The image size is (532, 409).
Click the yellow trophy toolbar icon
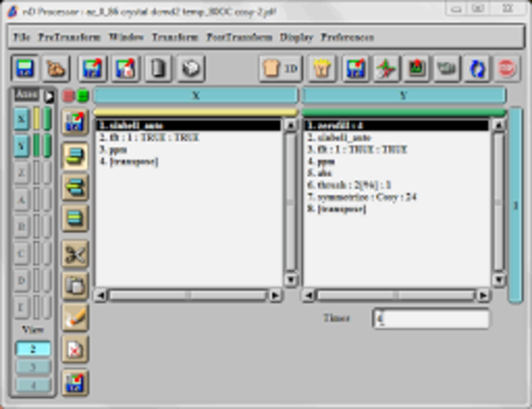pyautogui.click(x=322, y=68)
